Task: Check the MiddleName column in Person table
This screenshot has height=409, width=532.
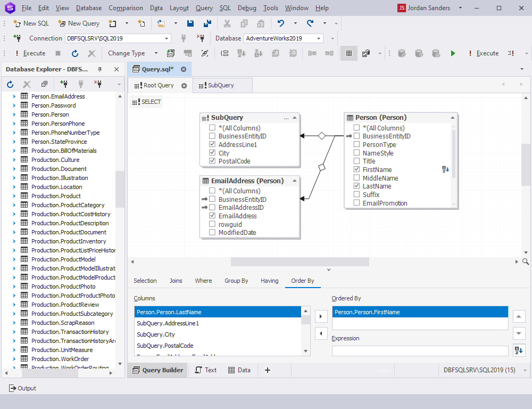Action: pos(356,178)
